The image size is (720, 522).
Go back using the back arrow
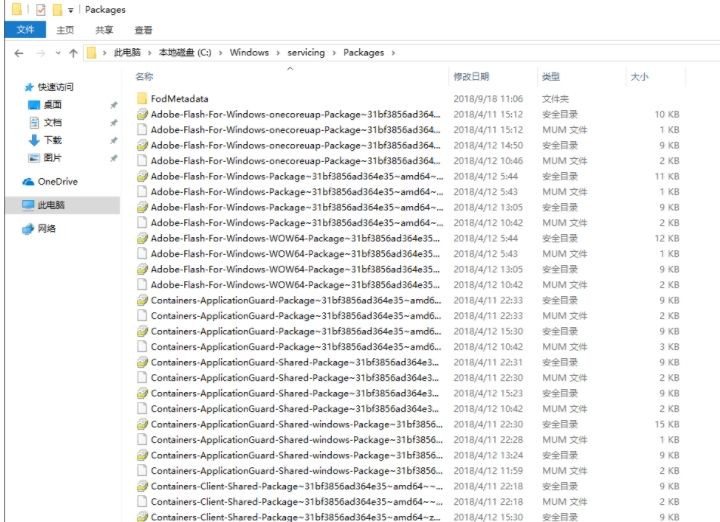[19, 53]
